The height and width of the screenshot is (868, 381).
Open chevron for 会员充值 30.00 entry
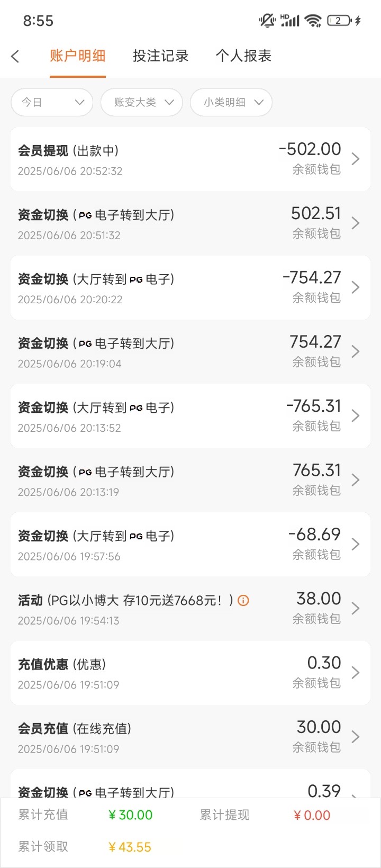[356, 737]
